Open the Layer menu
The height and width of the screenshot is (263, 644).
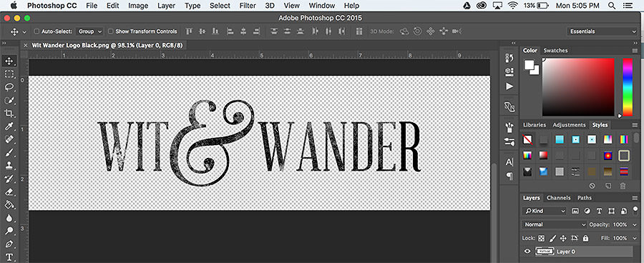(166, 6)
